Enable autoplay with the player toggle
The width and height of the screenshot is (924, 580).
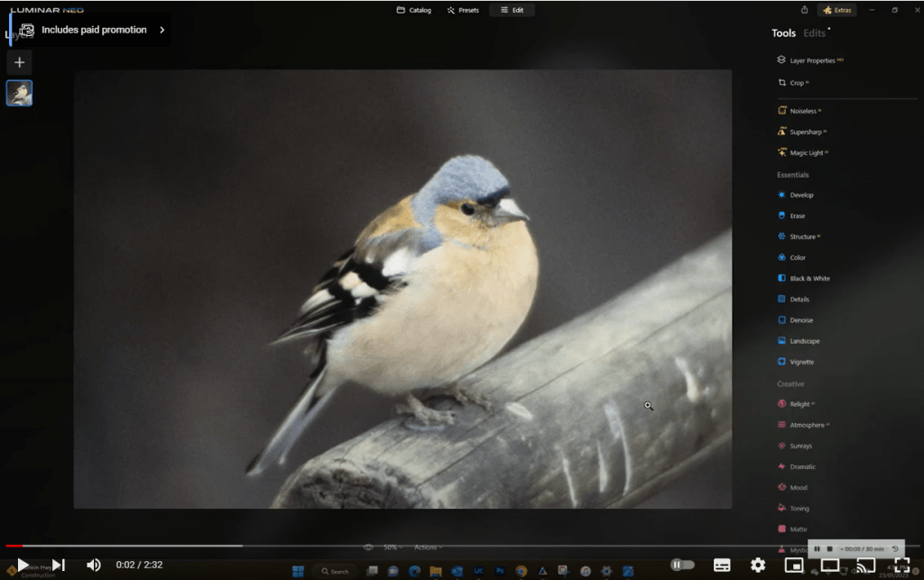pyautogui.click(x=683, y=564)
